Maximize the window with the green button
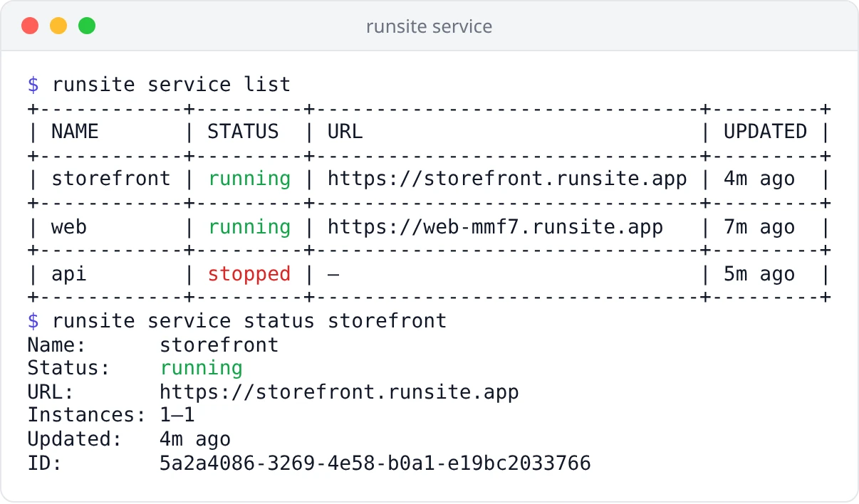Screen dimensions: 859x504 87,26
